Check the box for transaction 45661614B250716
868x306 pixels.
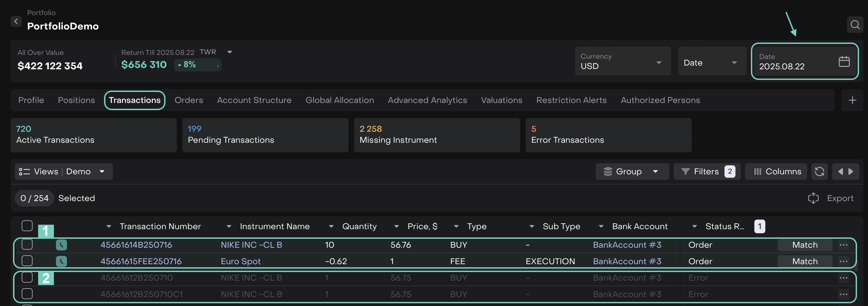(x=27, y=245)
